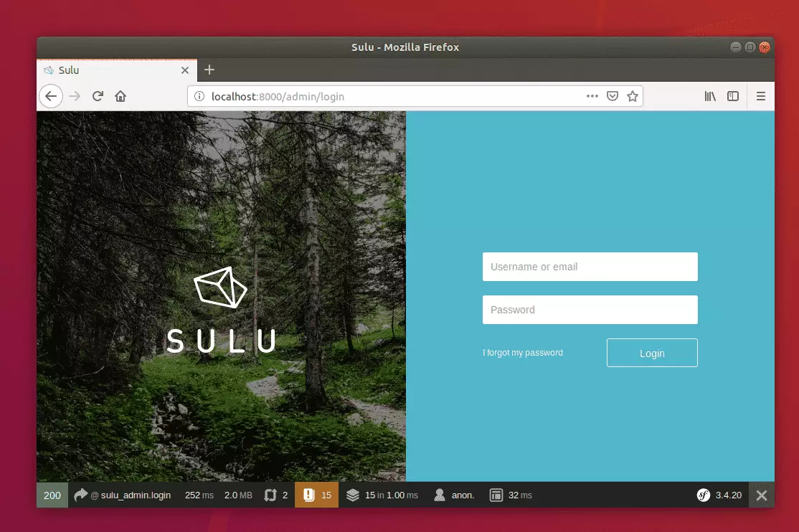Open the sulu_admin.login route panel
The height and width of the screenshot is (532, 799).
point(123,495)
